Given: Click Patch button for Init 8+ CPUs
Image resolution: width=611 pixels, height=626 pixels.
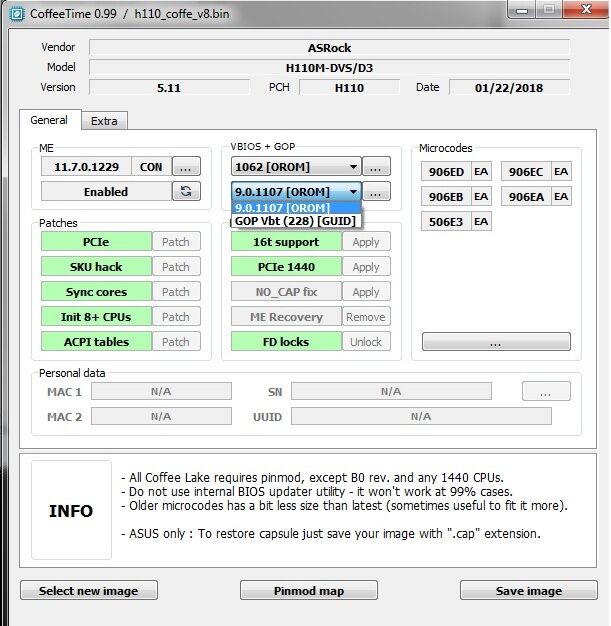Looking at the screenshot, I should pos(176,317).
